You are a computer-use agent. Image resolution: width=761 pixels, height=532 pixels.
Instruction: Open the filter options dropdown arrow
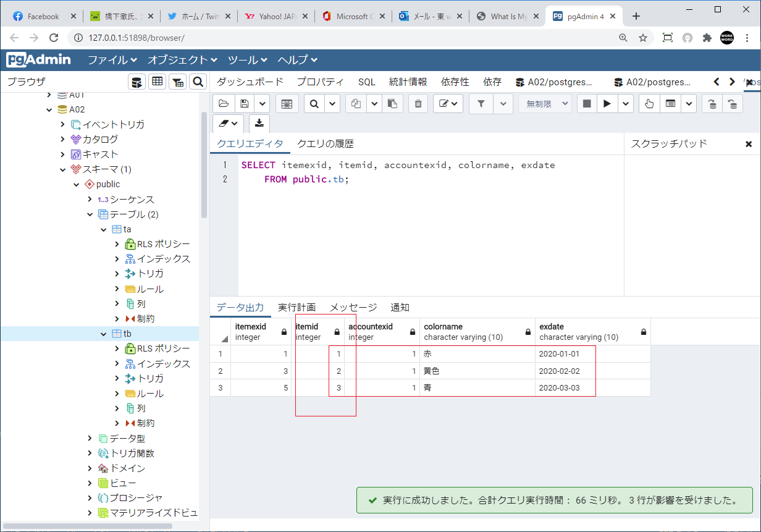pos(503,104)
